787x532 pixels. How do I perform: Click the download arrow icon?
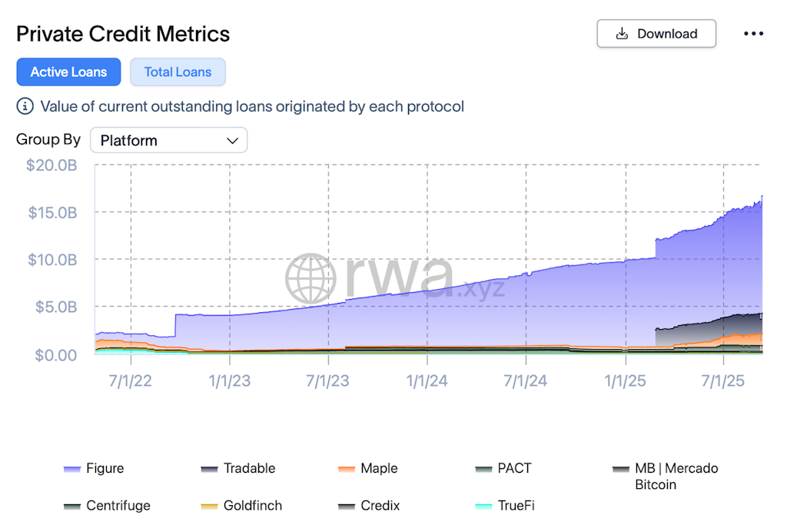tap(622, 34)
